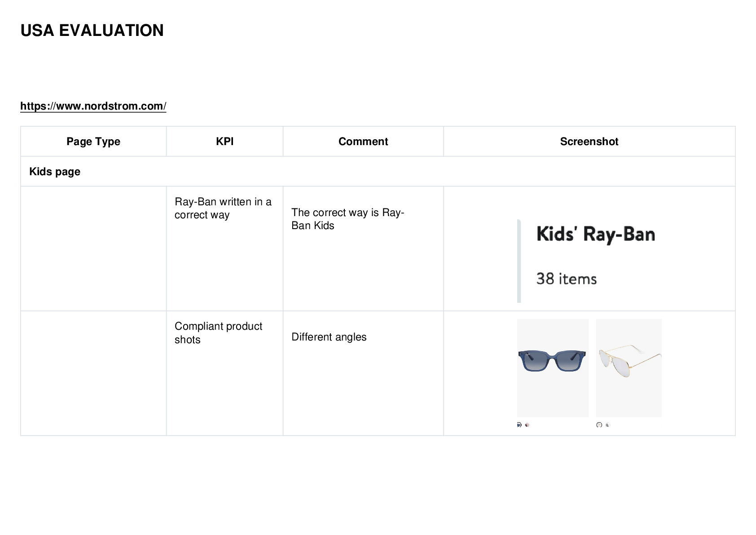Open the nordstrom.com hyperlink

click(x=93, y=106)
